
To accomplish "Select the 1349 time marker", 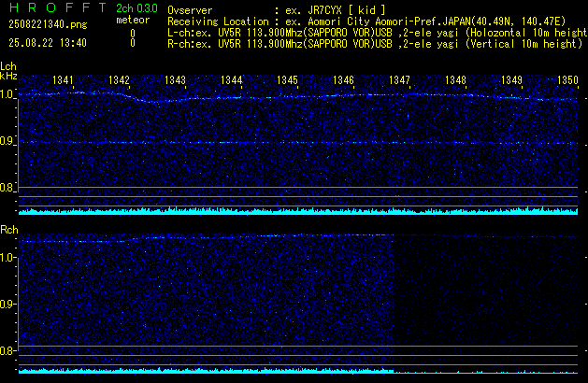I will coord(511,80).
